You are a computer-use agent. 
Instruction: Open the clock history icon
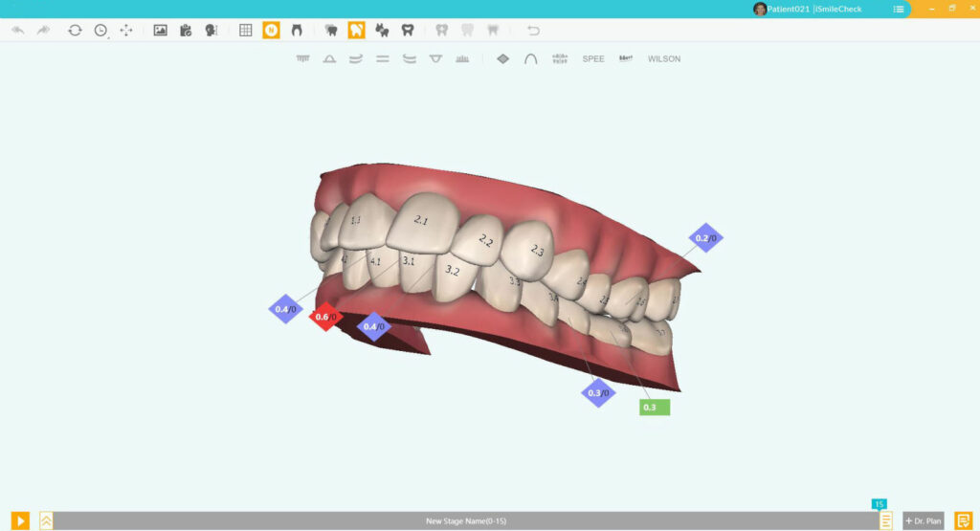coord(100,30)
